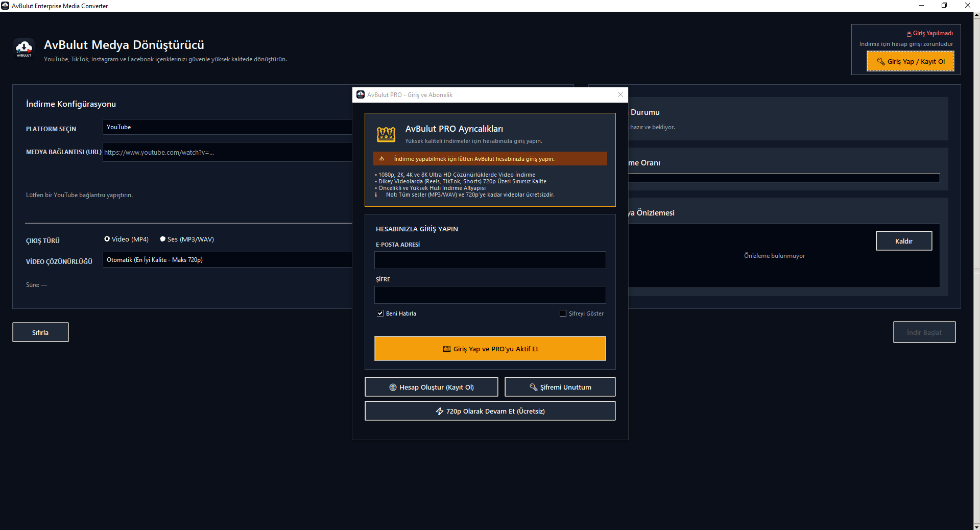This screenshot has height=530, width=980.
Task: Click the İndirme Konfigürasyonu heading
Action: click(x=71, y=104)
